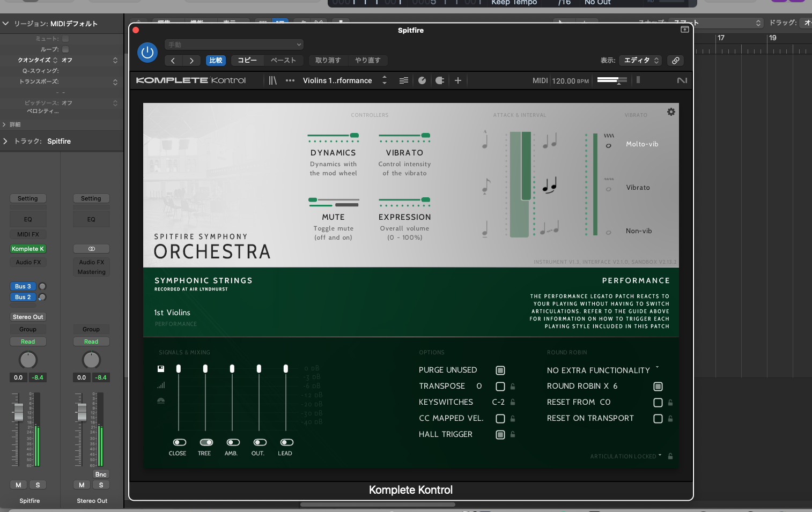
Task: Click the コピー copy button
Action: tap(247, 61)
